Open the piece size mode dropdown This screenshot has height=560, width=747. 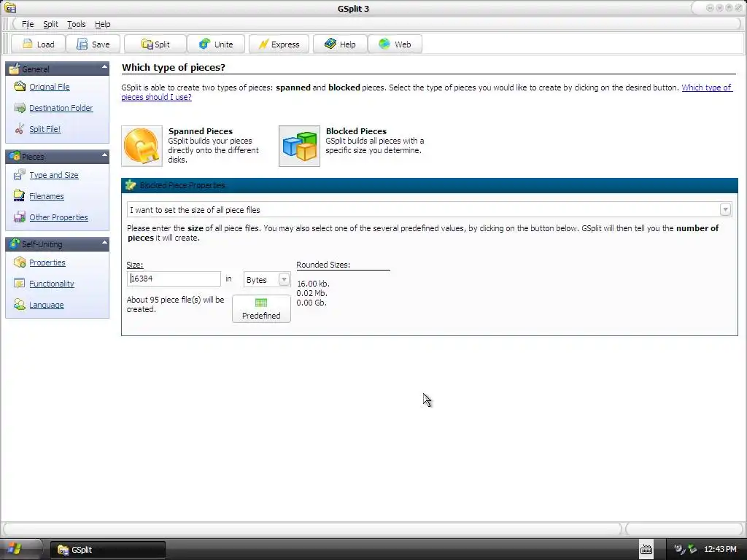[725, 209]
